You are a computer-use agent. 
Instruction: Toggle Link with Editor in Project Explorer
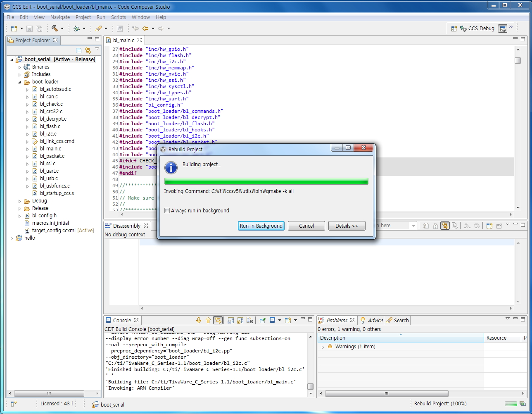point(88,50)
